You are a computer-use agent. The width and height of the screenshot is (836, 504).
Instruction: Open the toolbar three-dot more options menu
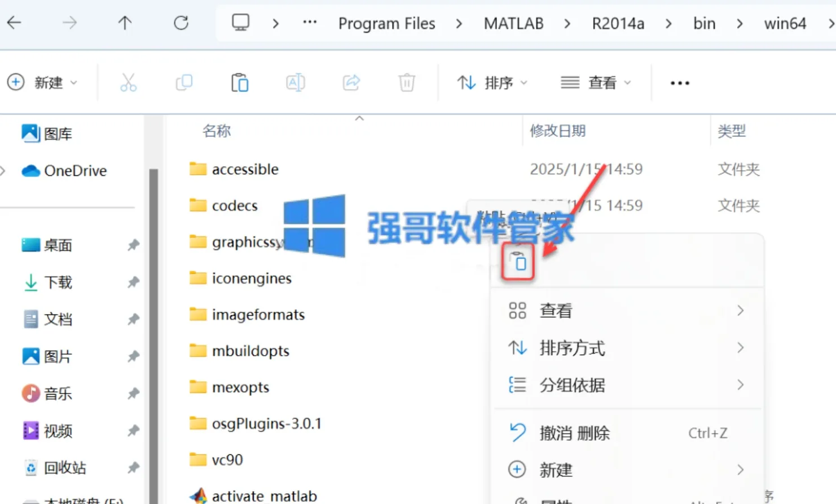[x=680, y=83]
